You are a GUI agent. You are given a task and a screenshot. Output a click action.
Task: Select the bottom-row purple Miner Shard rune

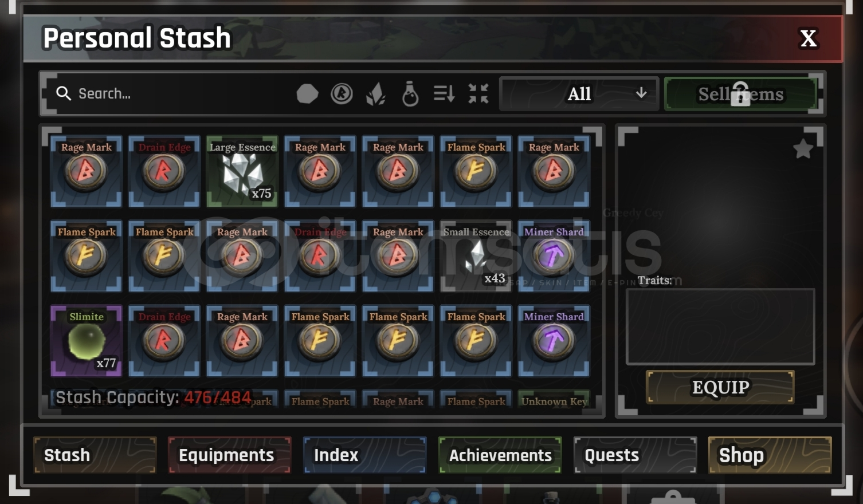point(554,340)
